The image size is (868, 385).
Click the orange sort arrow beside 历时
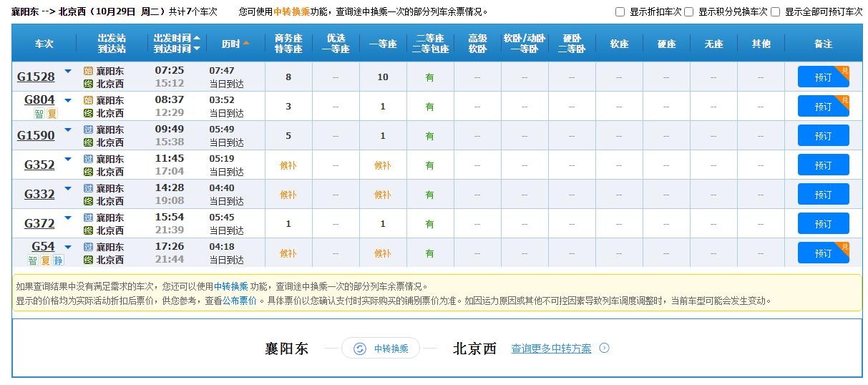pos(246,44)
